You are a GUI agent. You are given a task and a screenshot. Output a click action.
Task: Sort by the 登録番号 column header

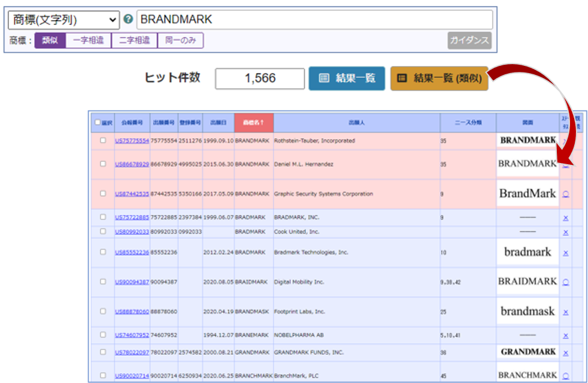pos(190,123)
